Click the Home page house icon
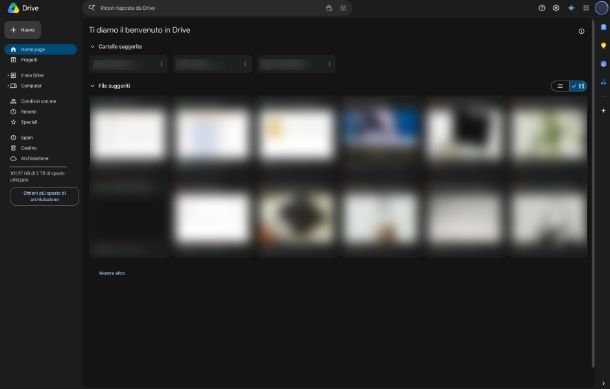Screen dimensions: 610x389 coord(13,49)
